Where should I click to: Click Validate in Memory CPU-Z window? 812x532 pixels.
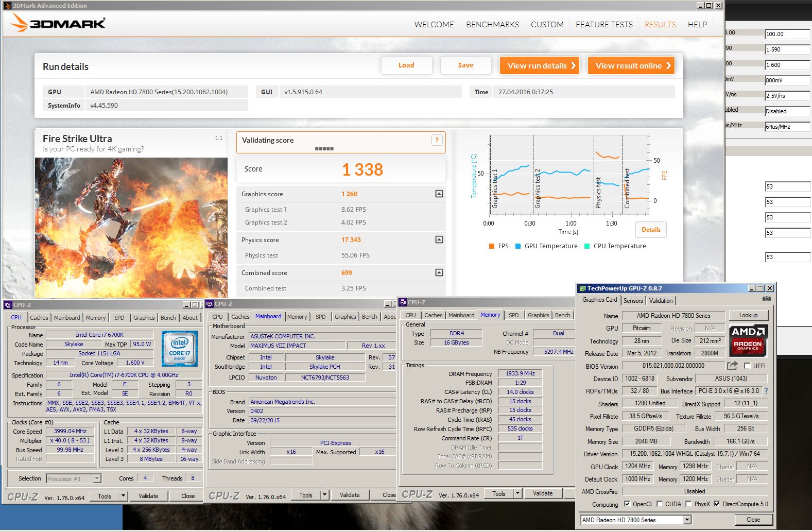click(x=543, y=493)
